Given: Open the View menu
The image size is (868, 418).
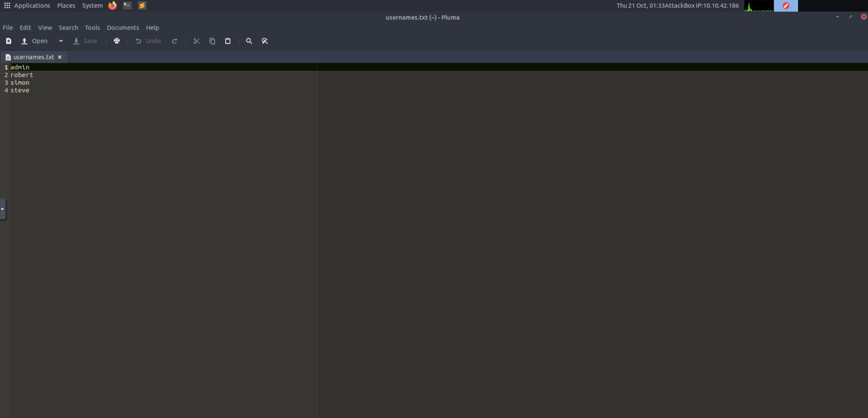Looking at the screenshot, I should click(45, 28).
